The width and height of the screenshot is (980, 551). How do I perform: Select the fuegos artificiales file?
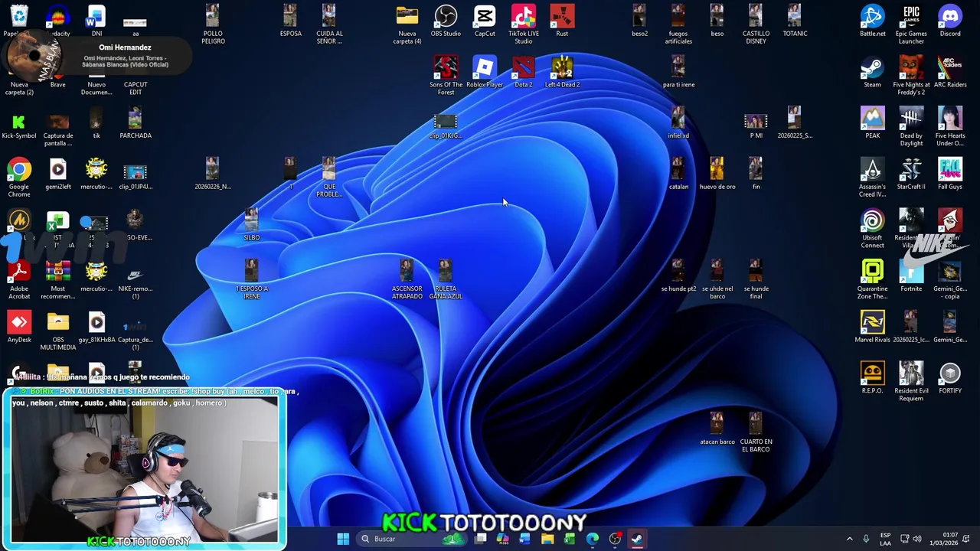click(678, 24)
